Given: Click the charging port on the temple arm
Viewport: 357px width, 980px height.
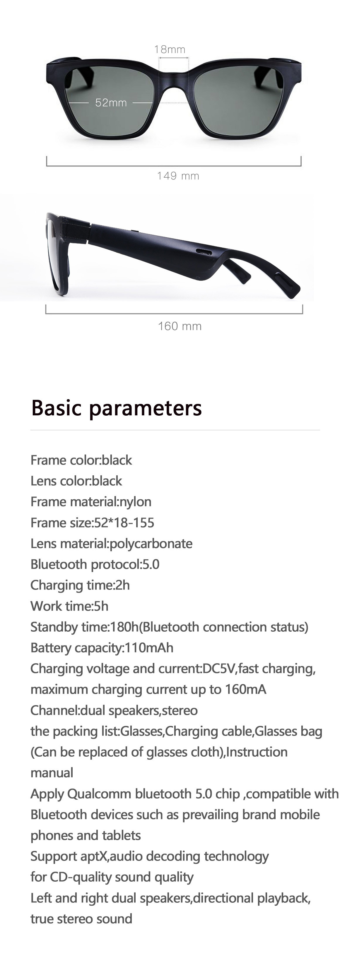Looking at the screenshot, I should 205,251.
